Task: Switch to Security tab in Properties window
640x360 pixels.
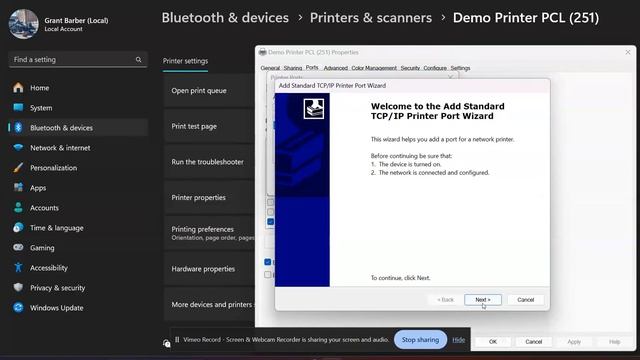Action: click(410, 68)
